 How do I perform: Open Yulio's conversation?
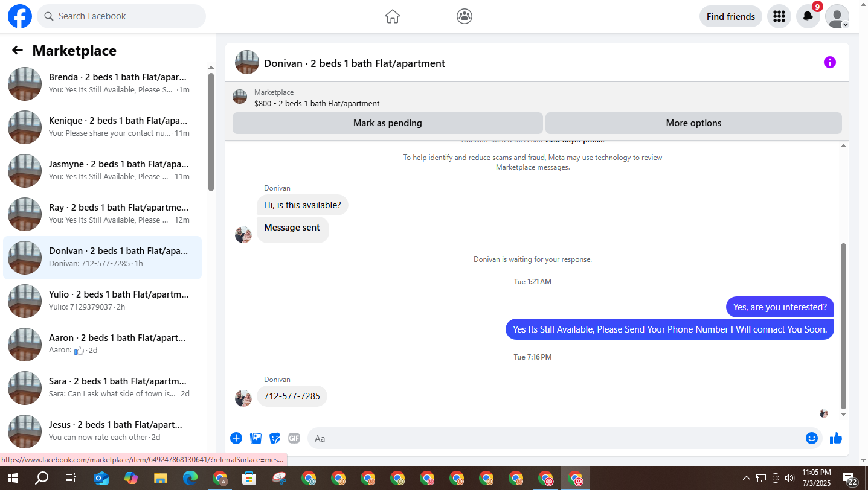click(x=103, y=301)
